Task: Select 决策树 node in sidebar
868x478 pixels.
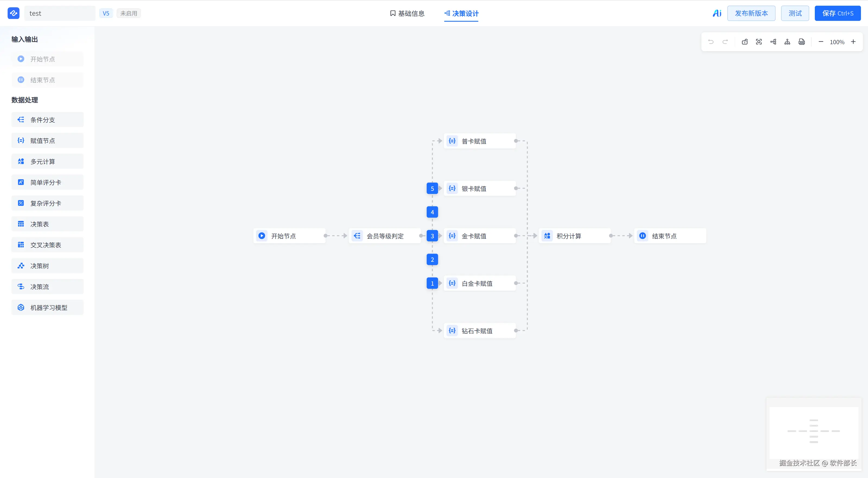Action: pyautogui.click(x=47, y=266)
